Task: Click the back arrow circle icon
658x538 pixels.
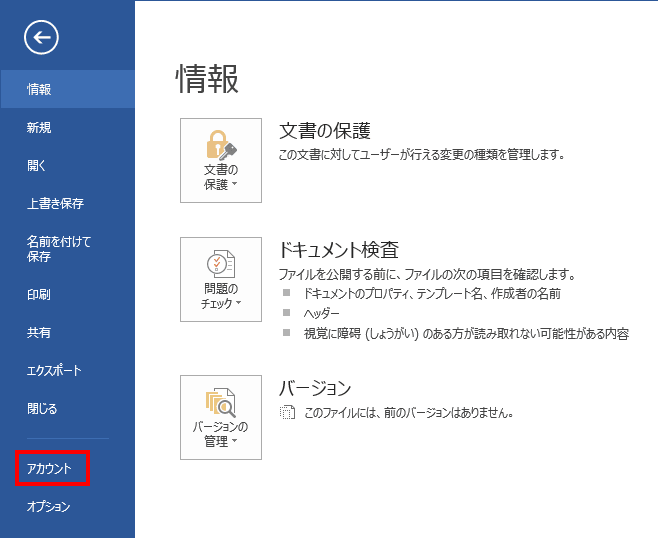Action: (x=41, y=37)
